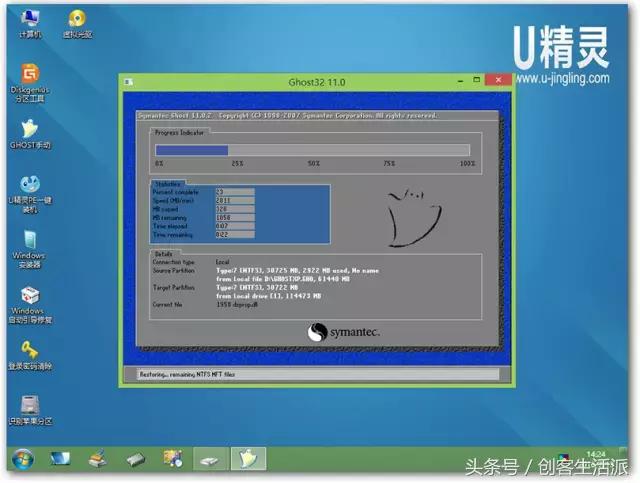Viewport: 640px width, 483px height.
Task: Click the Start orb button
Action: [22, 459]
